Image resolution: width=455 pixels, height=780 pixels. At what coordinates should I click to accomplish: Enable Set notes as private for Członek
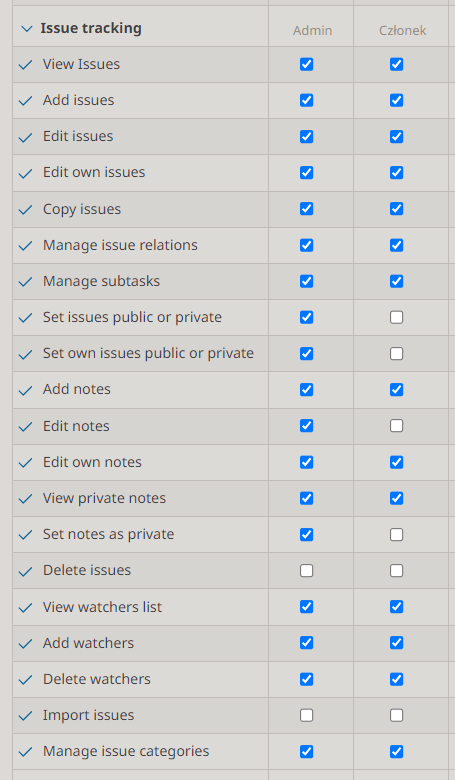coord(396,534)
